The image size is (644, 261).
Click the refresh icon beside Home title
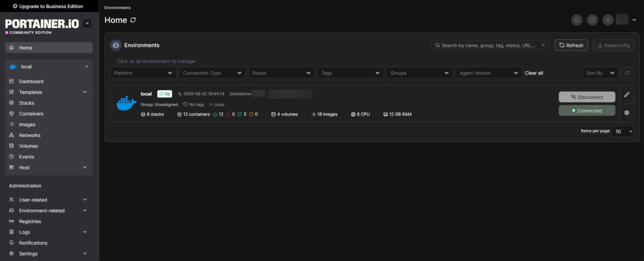(x=133, y=20)
